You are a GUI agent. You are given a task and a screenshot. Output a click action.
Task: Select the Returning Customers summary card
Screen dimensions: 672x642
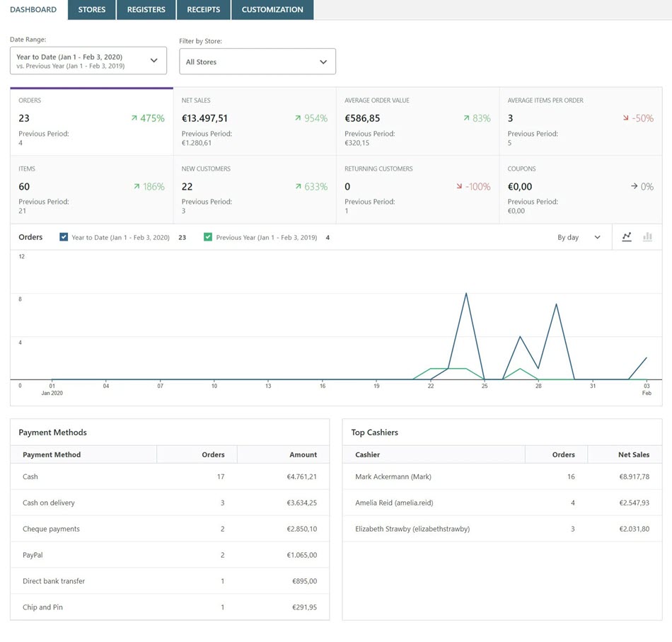coord(418,190)
